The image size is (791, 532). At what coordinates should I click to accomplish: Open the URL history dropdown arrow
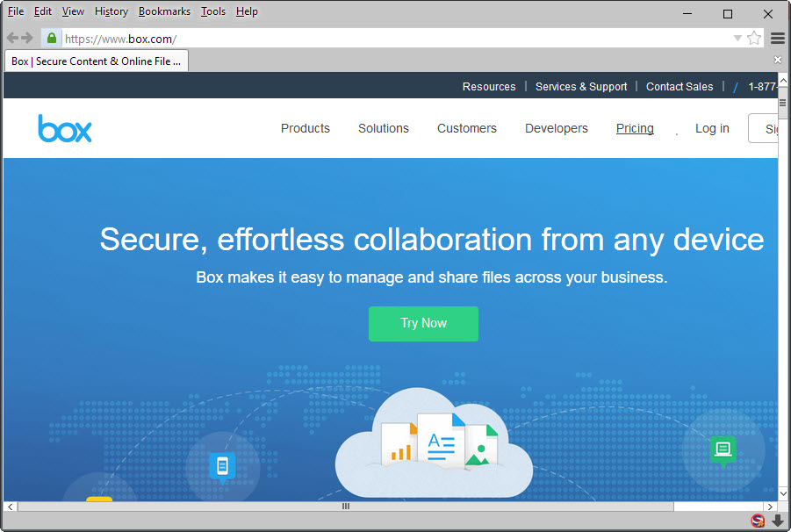click(737, 39)
